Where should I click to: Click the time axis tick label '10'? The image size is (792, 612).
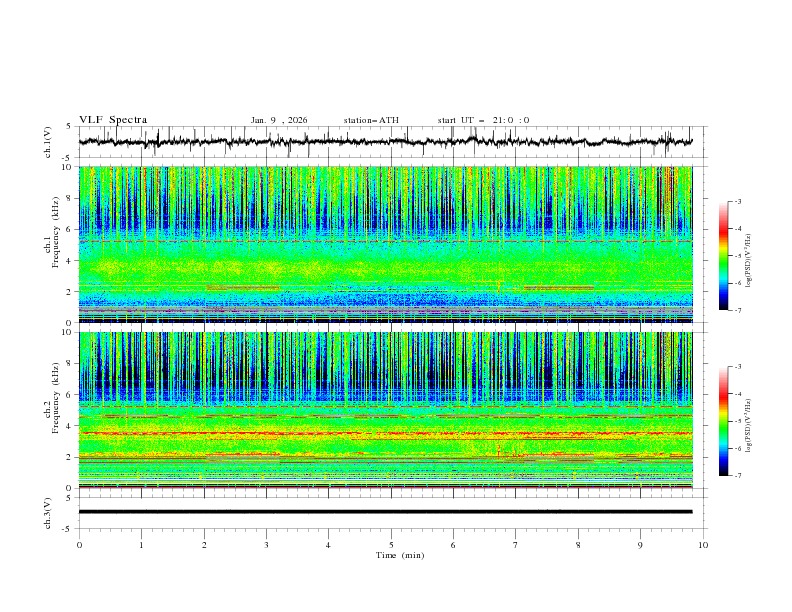click(x=703, y=545)
